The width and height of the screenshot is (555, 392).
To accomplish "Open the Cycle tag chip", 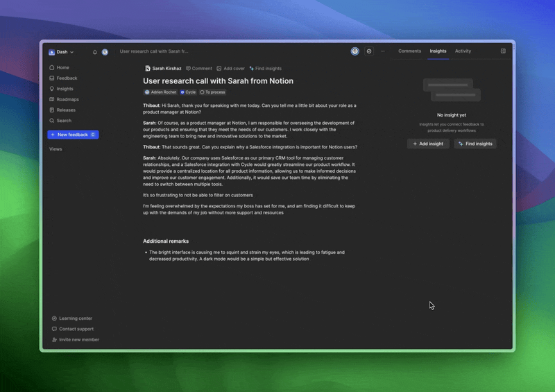I will point(188,92).
